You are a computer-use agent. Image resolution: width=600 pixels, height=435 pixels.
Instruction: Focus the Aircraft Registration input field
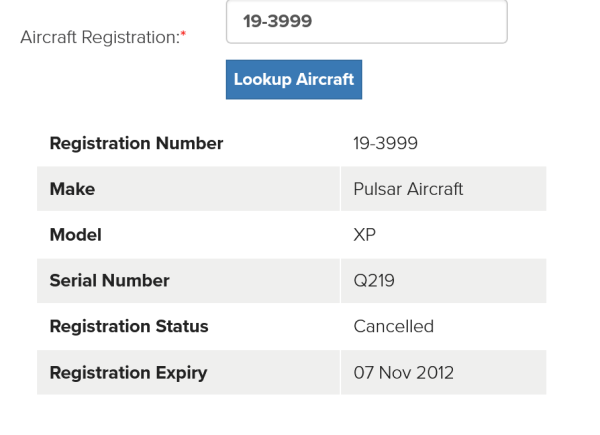(x=366, y=22)
